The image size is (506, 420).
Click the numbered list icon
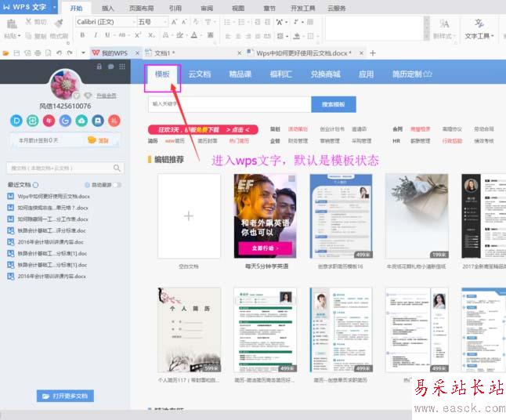click(x=241, y=22)
